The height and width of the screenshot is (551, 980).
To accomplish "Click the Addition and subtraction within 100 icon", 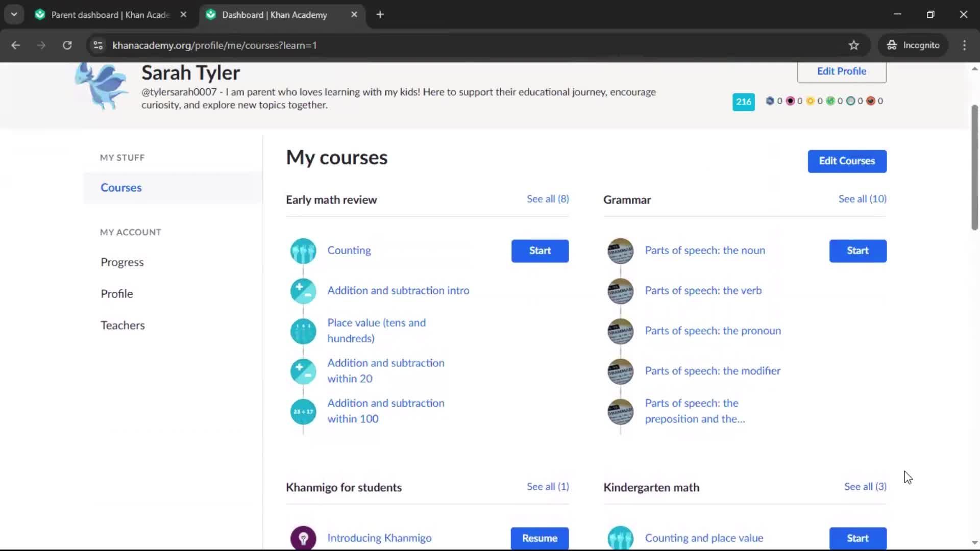I will [303, 412].
